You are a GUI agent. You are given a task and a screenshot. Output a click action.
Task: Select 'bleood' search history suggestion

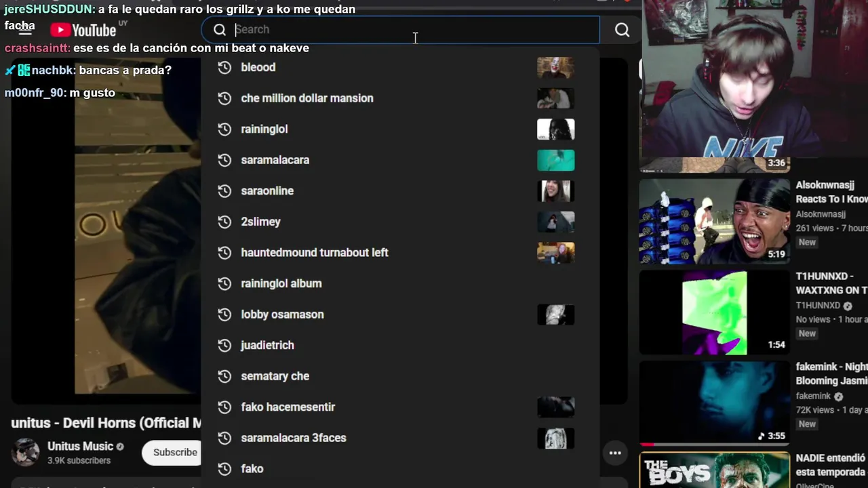[400, 67]
